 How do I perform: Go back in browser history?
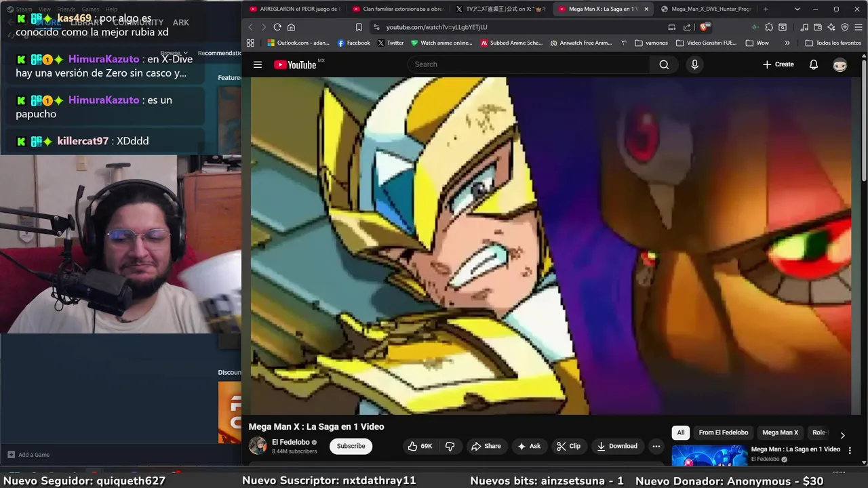[250, 27]
